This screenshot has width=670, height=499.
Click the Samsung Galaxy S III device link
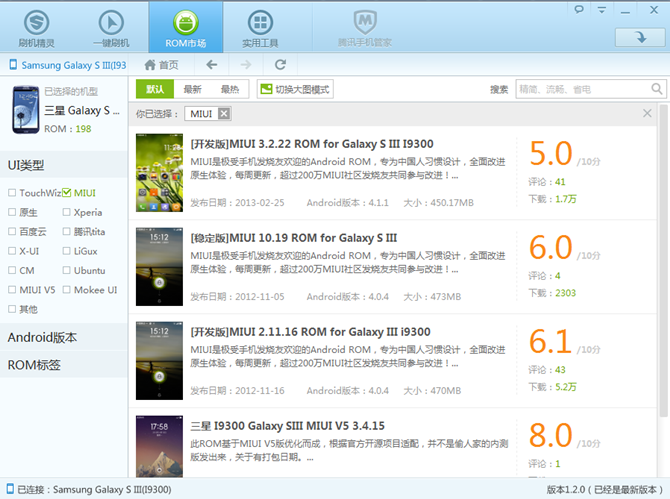[x=68, y=65]
